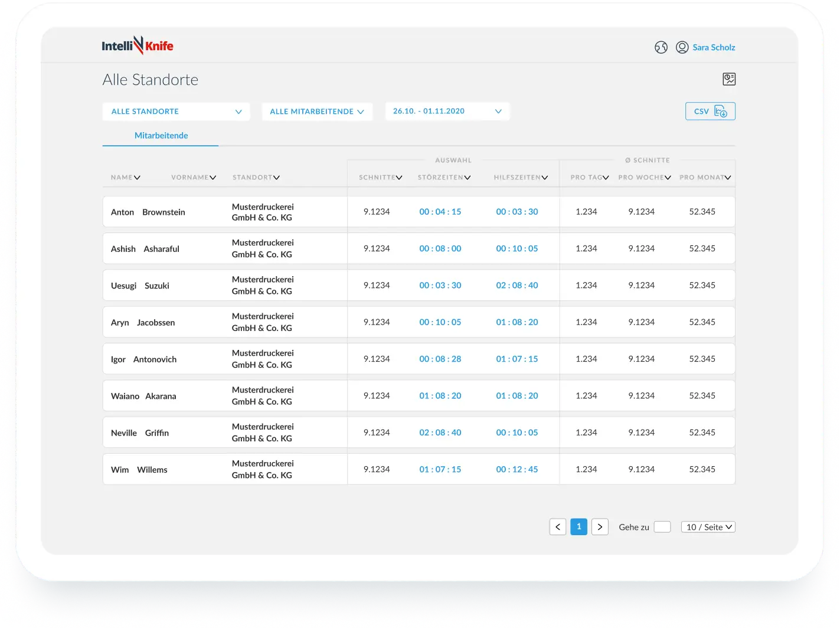Open the chart view icon beside Alle Standorte
The width and height of the screenshot is (840, 629).
coord(729,79)
